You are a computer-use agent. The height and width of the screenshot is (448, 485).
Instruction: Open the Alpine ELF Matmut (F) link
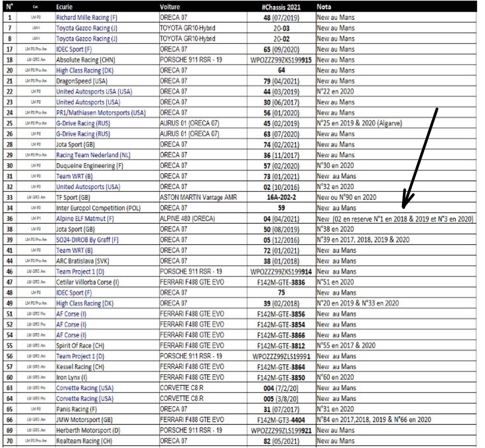(x=85, y=219)
